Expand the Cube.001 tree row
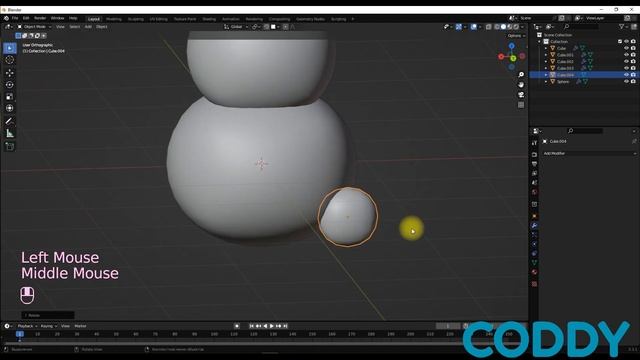The image size is (640, 360). tap(546, 55)
